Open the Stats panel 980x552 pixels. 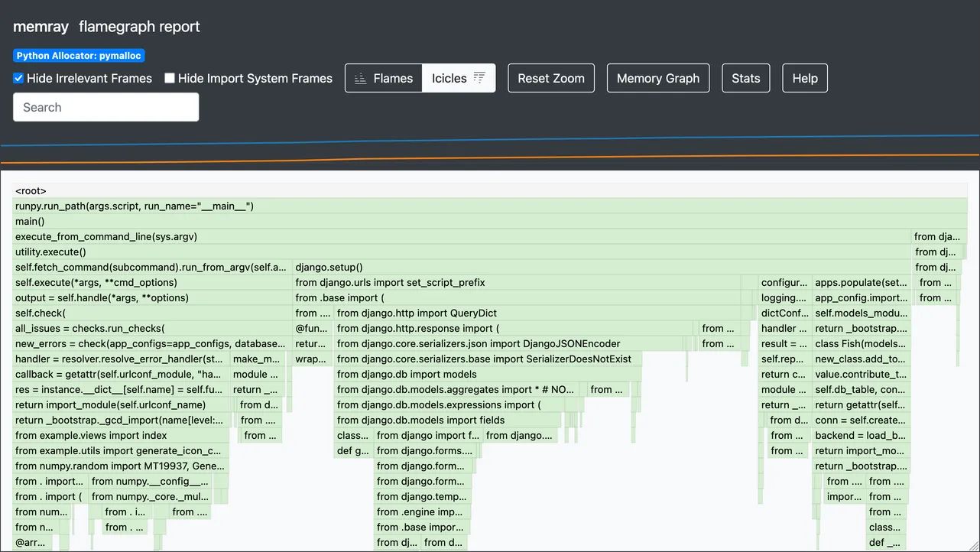745,78
